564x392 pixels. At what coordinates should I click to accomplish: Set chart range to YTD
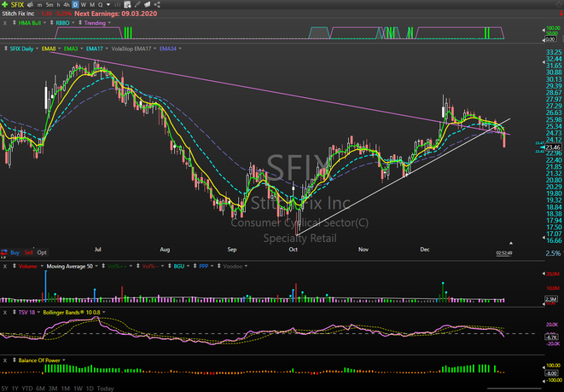27,389
